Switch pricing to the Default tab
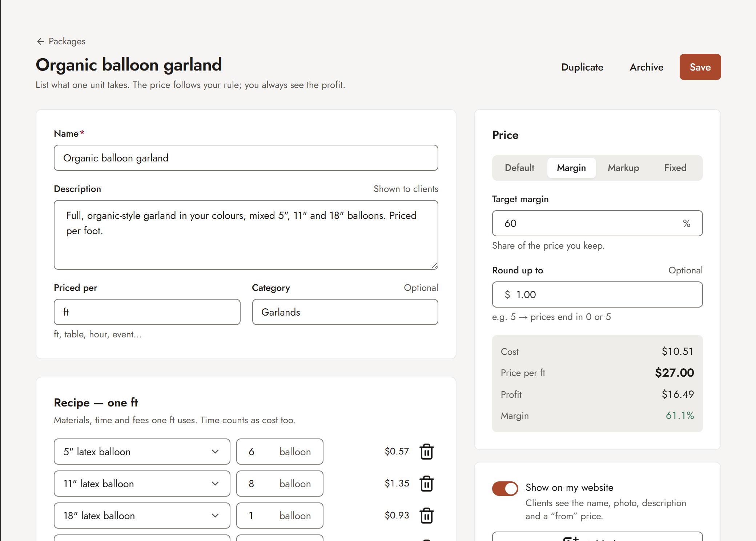Viewport: 756px width, 541px height. 519,168
